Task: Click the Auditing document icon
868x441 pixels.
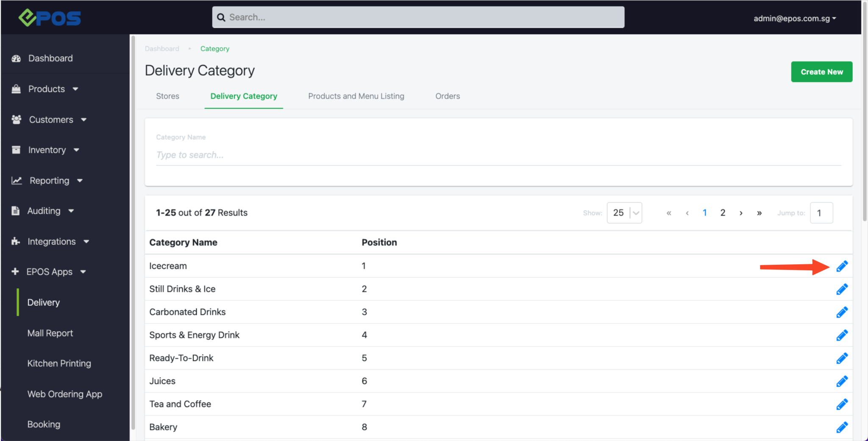Action: 15,211
